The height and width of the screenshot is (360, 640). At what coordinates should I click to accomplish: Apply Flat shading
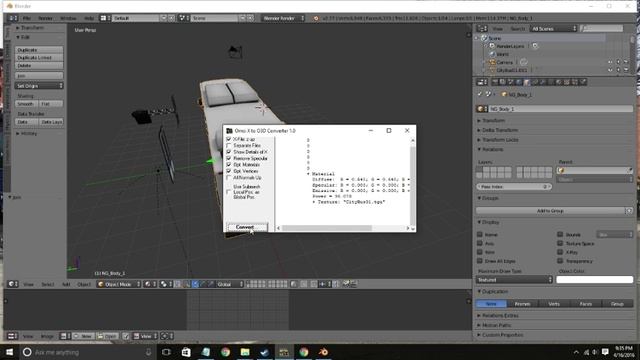click(51, 104)
